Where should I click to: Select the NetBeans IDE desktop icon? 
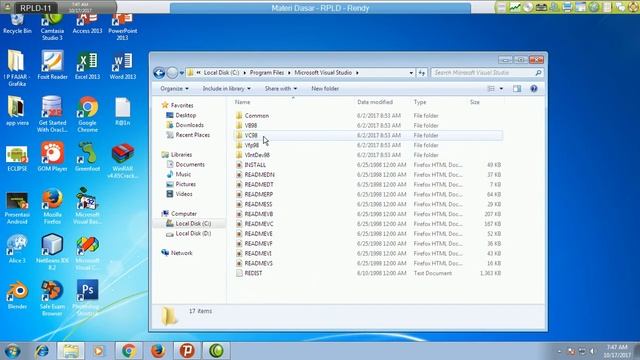[52, 252]
